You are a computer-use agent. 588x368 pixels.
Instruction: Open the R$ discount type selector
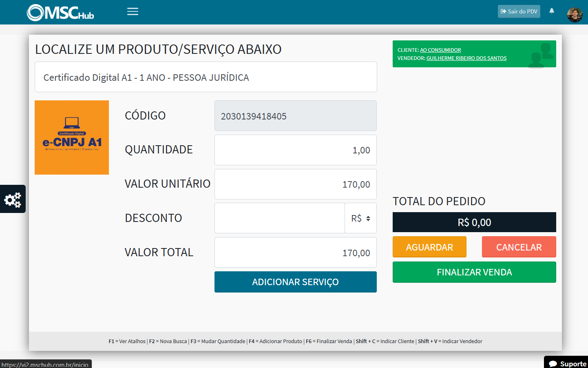click(360, 218)
